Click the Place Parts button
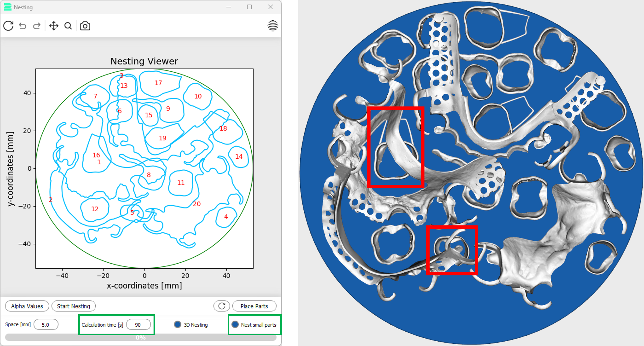This screenshot has width=644, height=346. click(254, 306)
